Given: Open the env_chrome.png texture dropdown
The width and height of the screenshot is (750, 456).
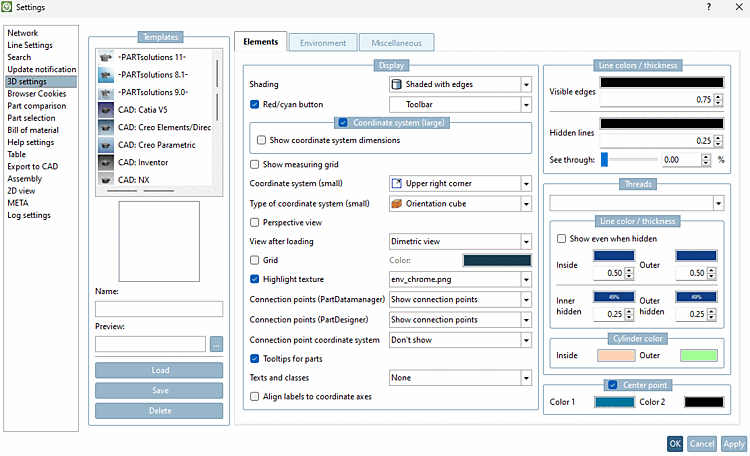Looking at the screenshot, I should click(460, 279).
